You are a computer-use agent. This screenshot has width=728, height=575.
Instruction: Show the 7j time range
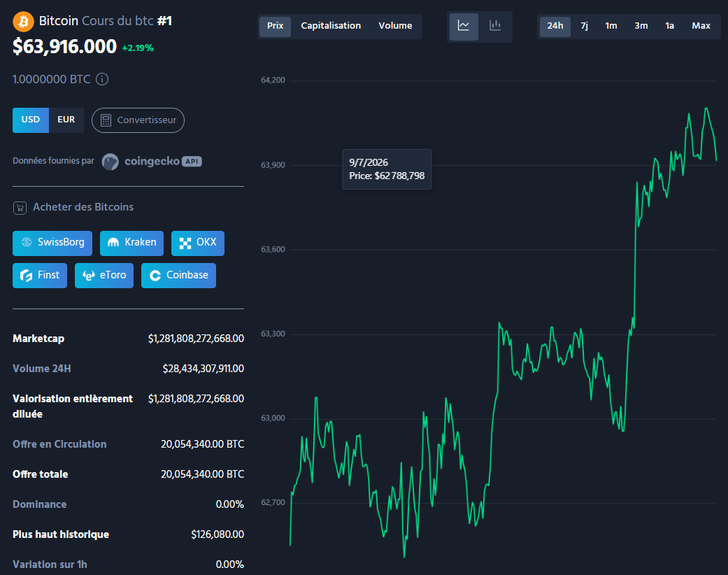click(585, 26)
